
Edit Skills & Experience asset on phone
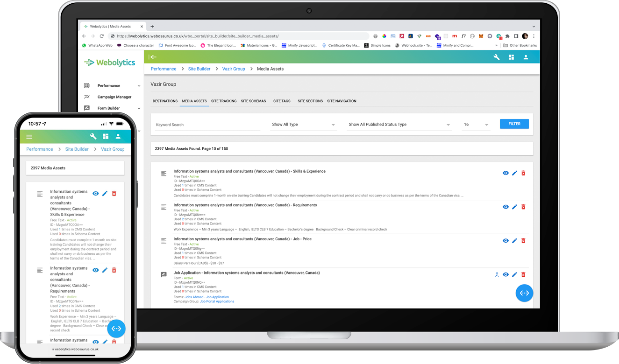[x=105, y=194]
